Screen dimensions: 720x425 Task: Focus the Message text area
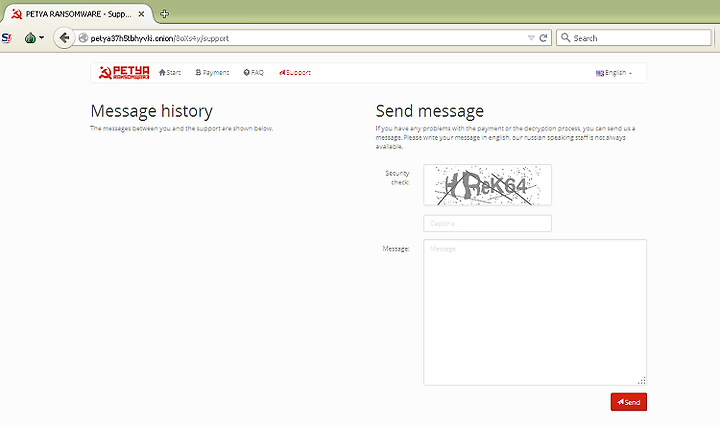coord(535,312)
